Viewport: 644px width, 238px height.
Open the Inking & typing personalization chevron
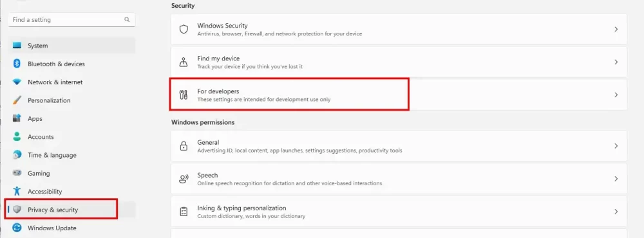pos(616,212)
